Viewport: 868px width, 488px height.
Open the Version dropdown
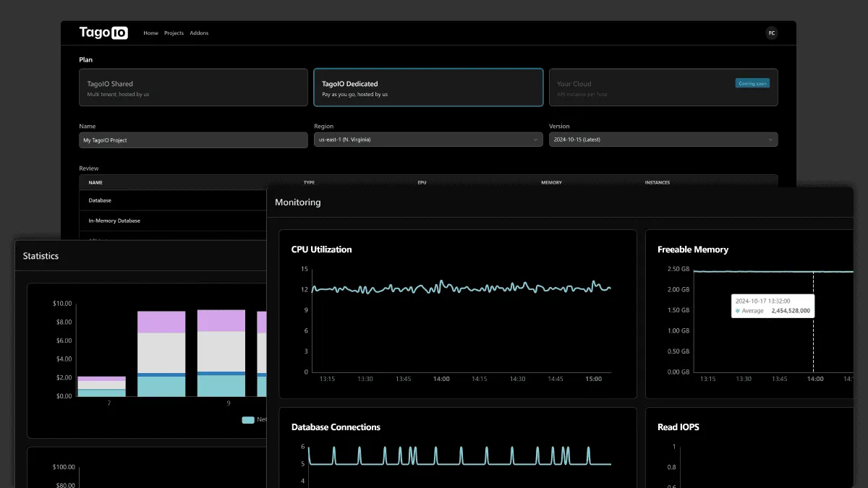pos(663,140)
